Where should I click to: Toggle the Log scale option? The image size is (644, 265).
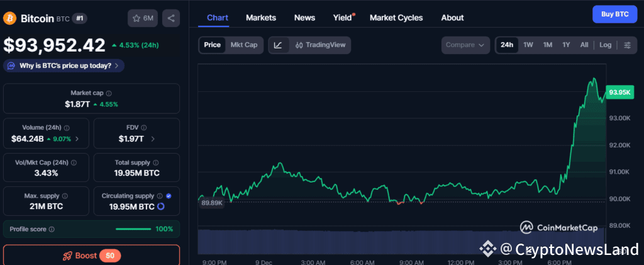(x=605, y=45)
